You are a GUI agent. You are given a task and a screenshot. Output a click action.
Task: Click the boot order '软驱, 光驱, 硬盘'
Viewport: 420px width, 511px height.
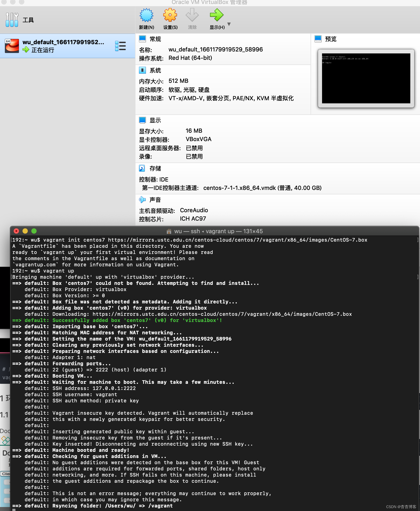(x=189, y=90)
